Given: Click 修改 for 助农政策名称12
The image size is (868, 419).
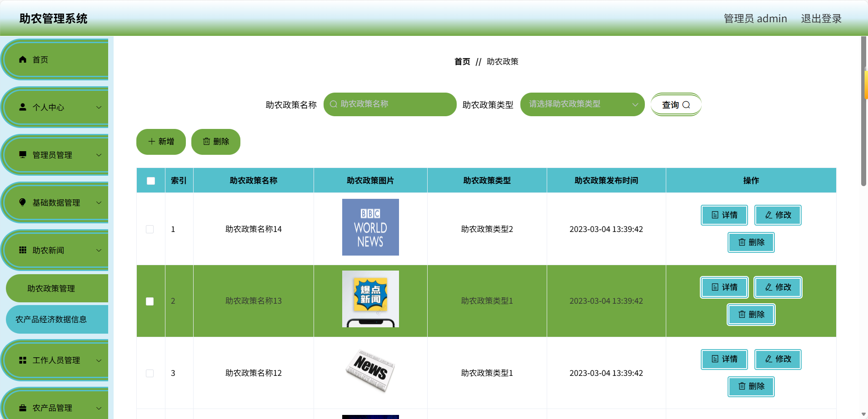Looking at the screenshot, I should pyautogui.click(x=778, y=359).
